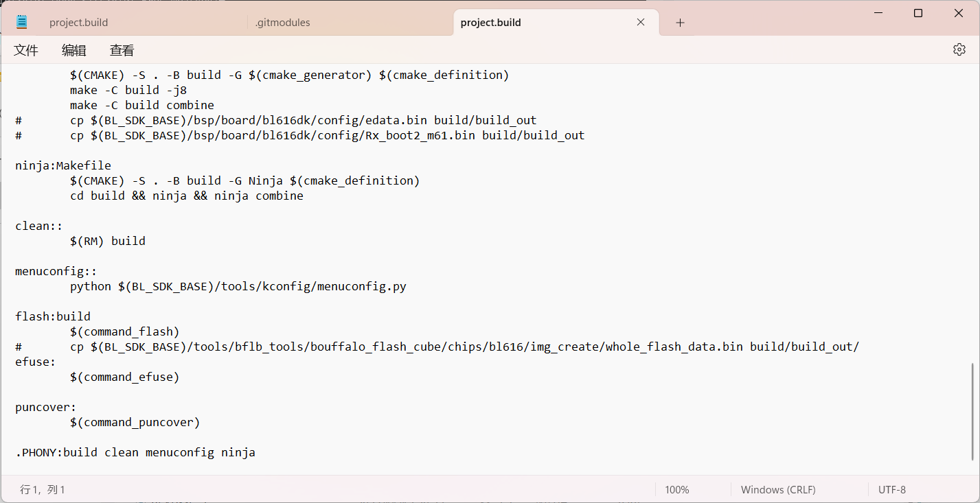Minimize the Notepad window
This screenshot has width=980, height=503.
point(878,13)
